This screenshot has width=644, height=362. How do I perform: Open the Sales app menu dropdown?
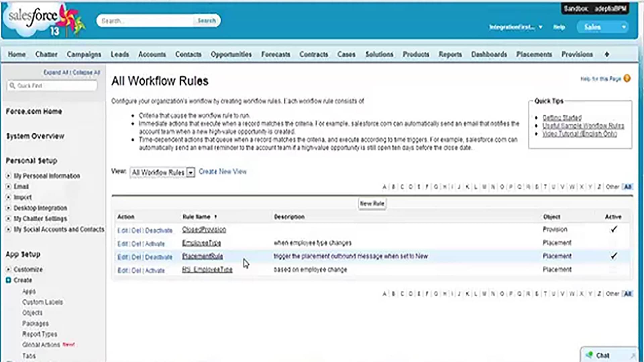tap(624, 27)
